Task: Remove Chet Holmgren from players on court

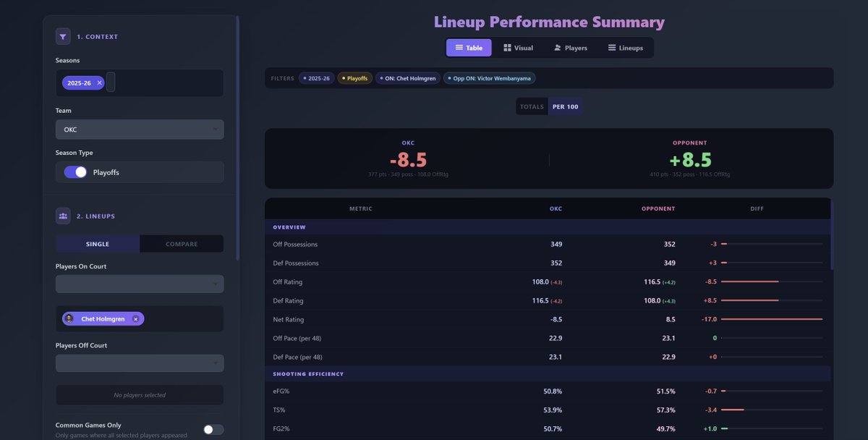Action: click(135, 319)
